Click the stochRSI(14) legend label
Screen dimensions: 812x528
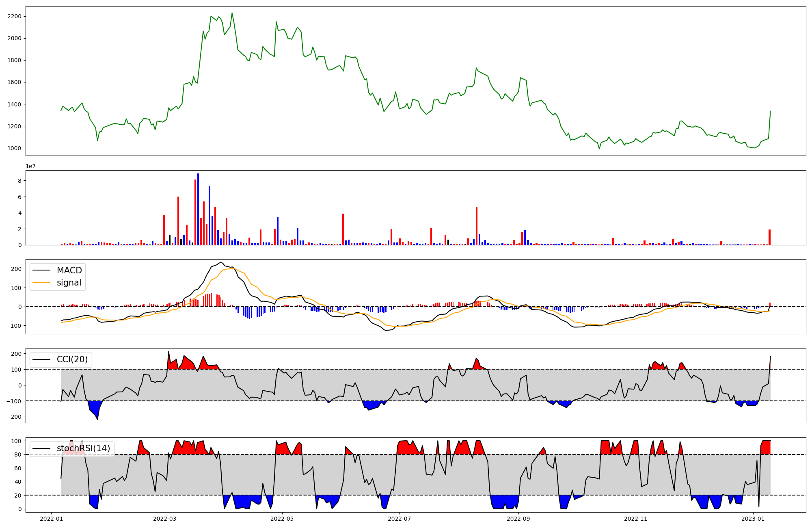point(83,448)
